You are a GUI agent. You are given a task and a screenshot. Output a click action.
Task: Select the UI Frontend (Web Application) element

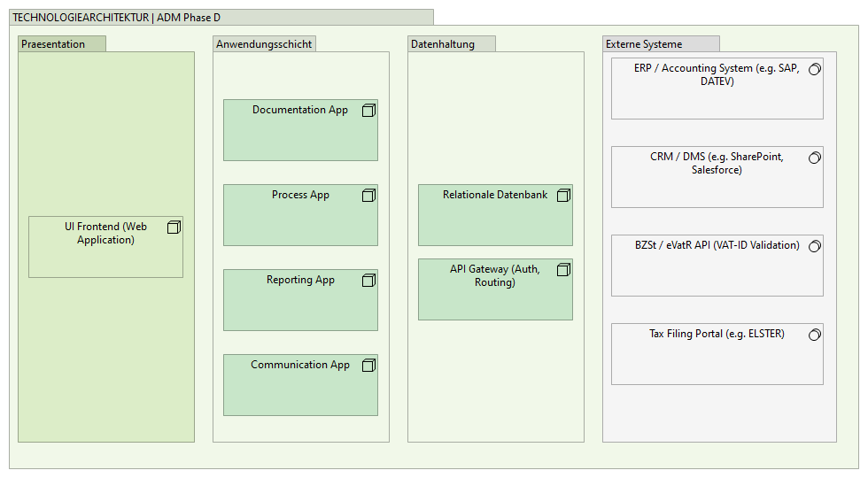tap(105, 234)
